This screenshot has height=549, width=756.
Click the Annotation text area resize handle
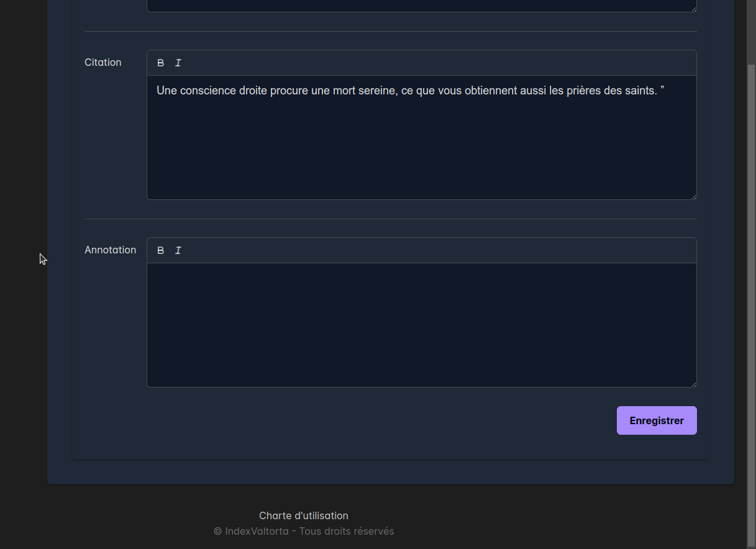coord(693,383)
